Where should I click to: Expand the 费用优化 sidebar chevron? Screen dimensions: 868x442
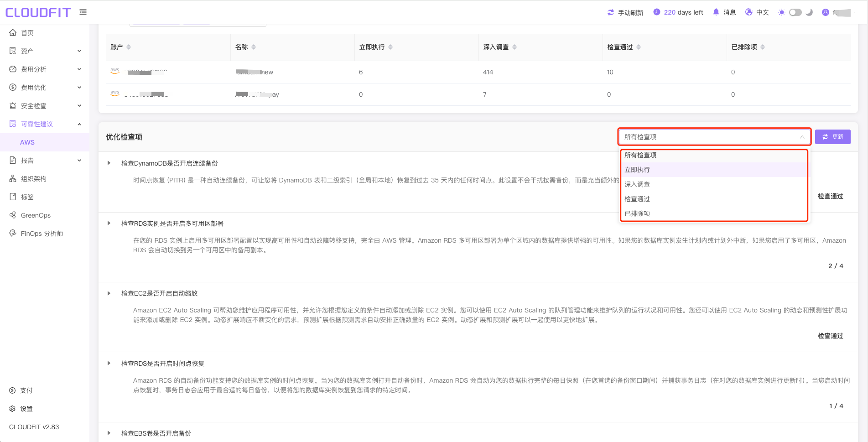point(79,88)
